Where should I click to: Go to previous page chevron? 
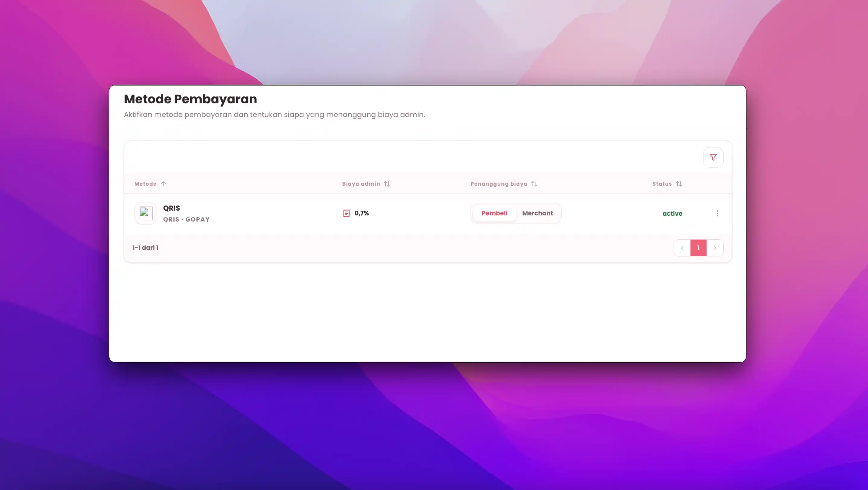coord(682,248)
